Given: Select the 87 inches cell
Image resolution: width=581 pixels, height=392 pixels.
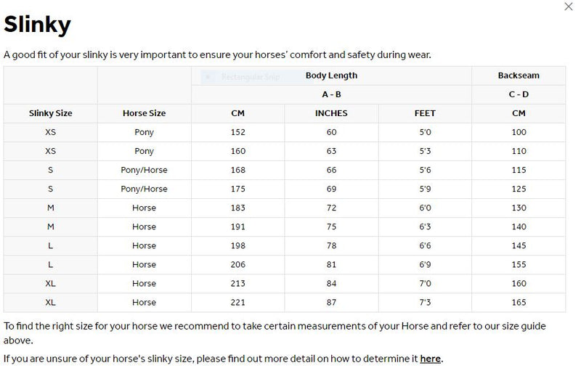Looking at the screenshot, I should [331, 302].
